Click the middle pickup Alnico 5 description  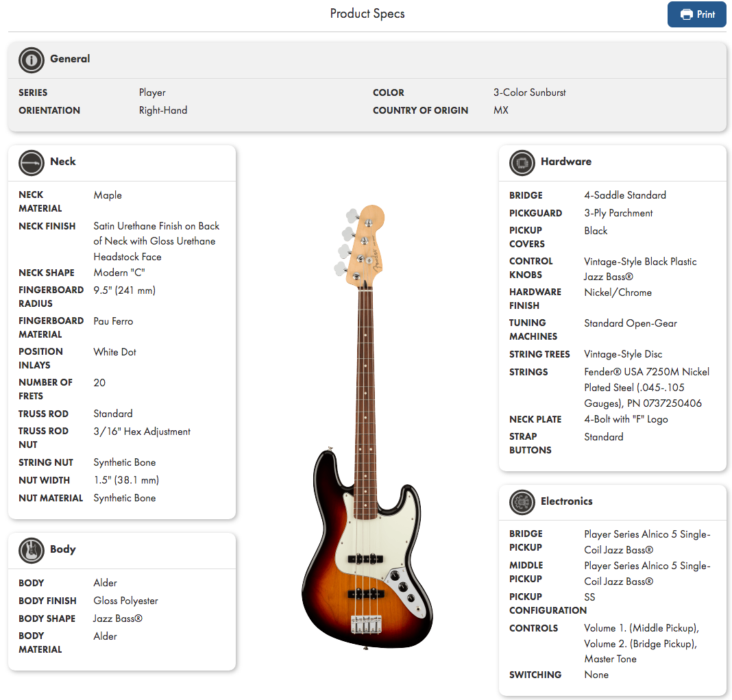coord(647,573)
